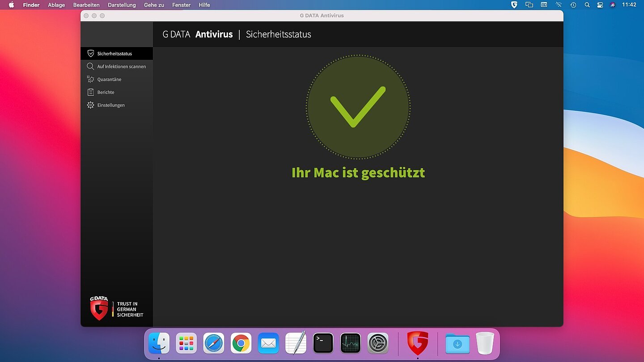This screenshot has width=644, height=362.
Task: Open the Einstellungen gear icon in sidebar
Action: click(x=90, y=105)
